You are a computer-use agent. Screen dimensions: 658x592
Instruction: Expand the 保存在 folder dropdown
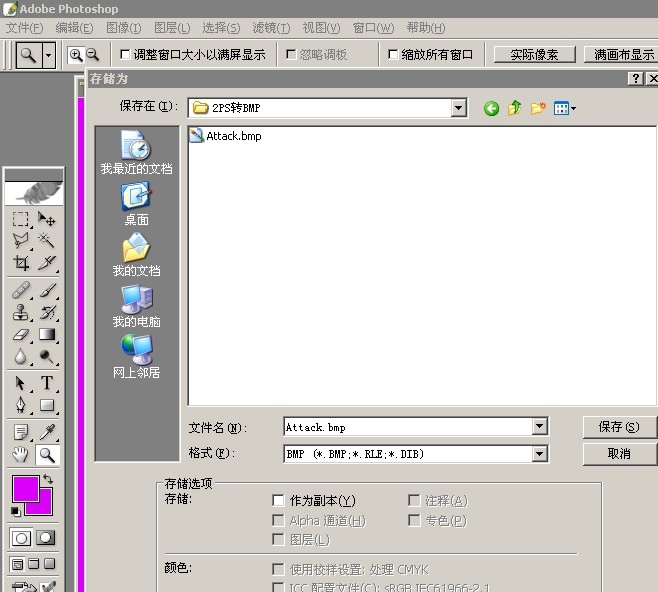point(459,108)
